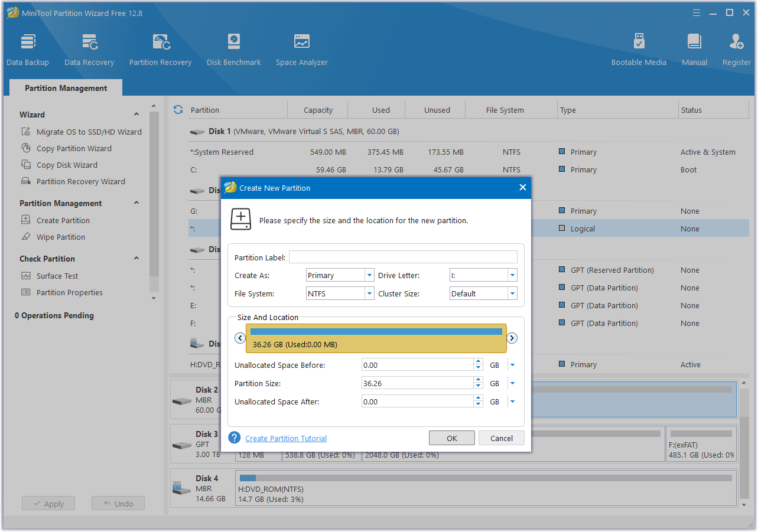
Task: Select Disk 1 header row
Action: pyautogui.click(x=469, y=131)
